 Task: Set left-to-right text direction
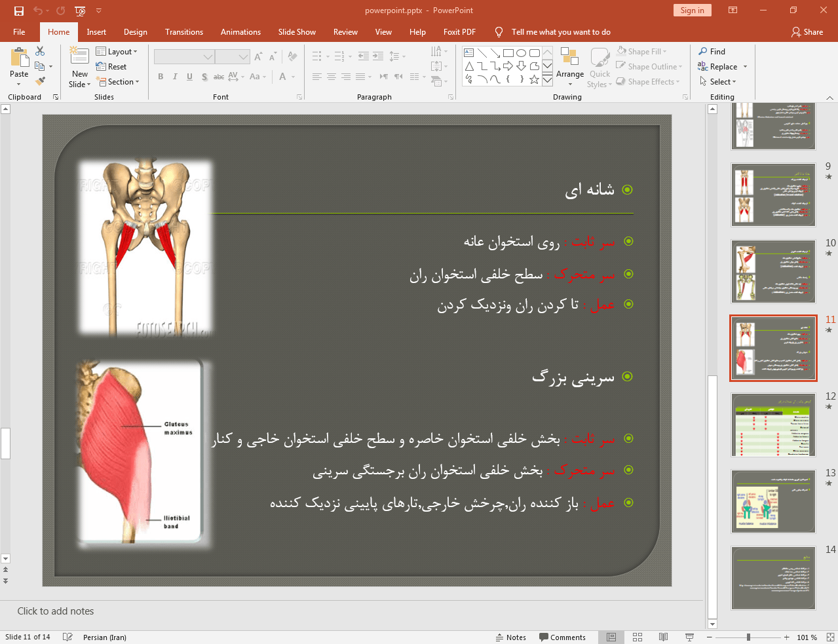click(x=384, y=77)
